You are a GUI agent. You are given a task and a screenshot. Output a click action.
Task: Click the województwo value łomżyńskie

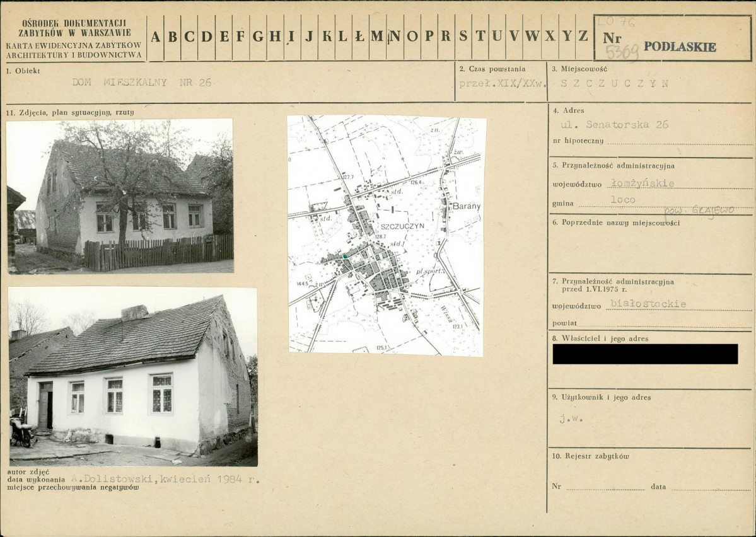(643, 183)
